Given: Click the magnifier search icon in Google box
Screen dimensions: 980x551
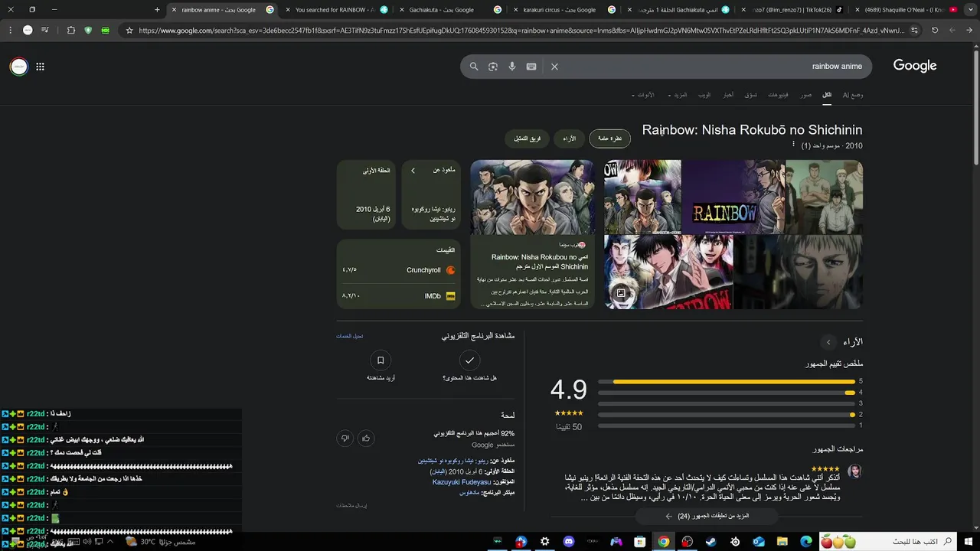Looking at the screenshot, I should click(x=474, y=67).
